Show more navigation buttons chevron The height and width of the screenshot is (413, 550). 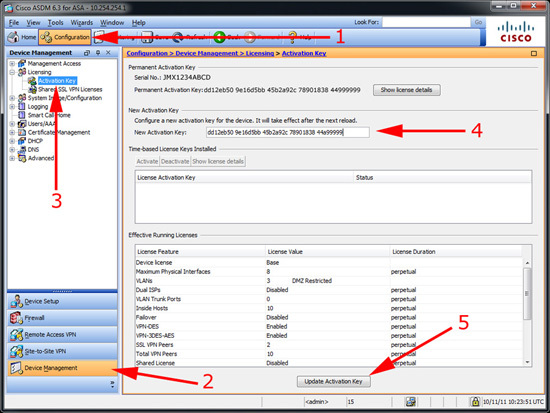pos(112,384)
